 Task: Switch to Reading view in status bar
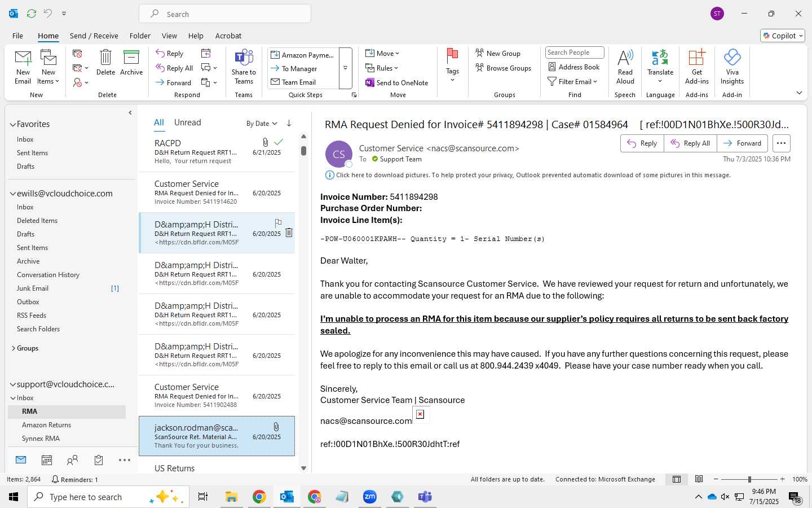pyautogui.click(x=699, y=479)
